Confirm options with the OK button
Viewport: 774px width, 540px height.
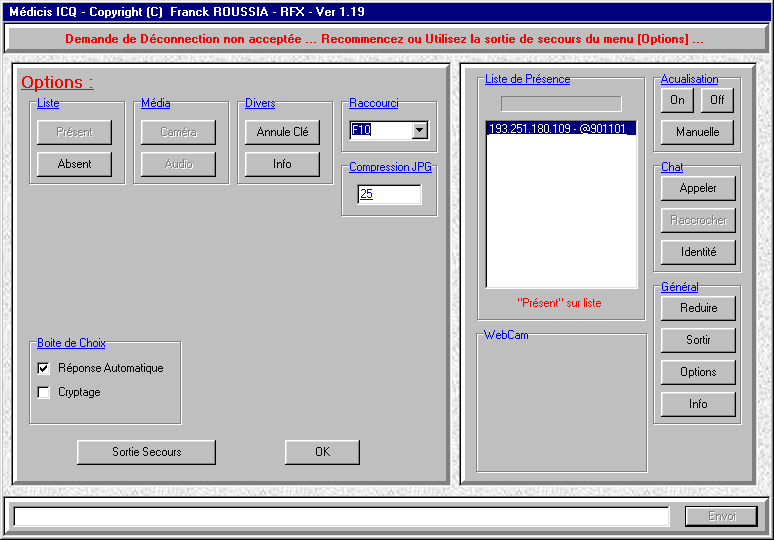[x=322, y=452]
